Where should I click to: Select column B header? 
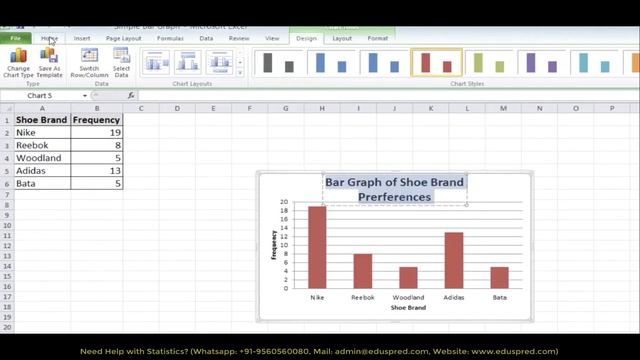[x=97, y=109]
